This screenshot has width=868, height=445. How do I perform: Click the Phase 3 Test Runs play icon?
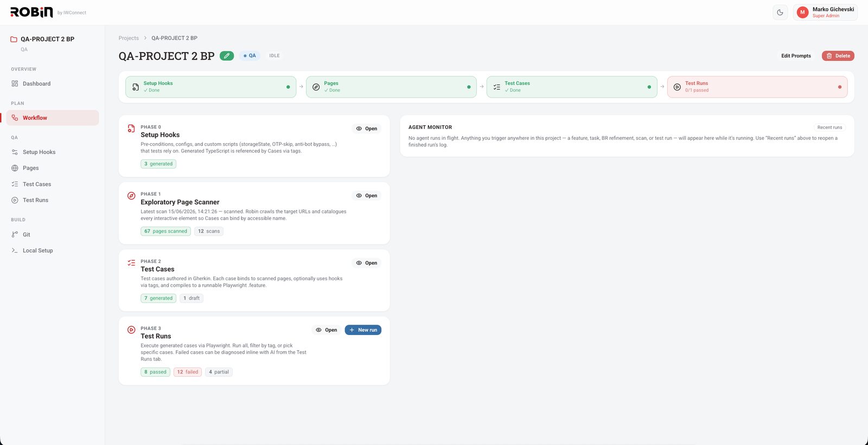coord(131,330)
